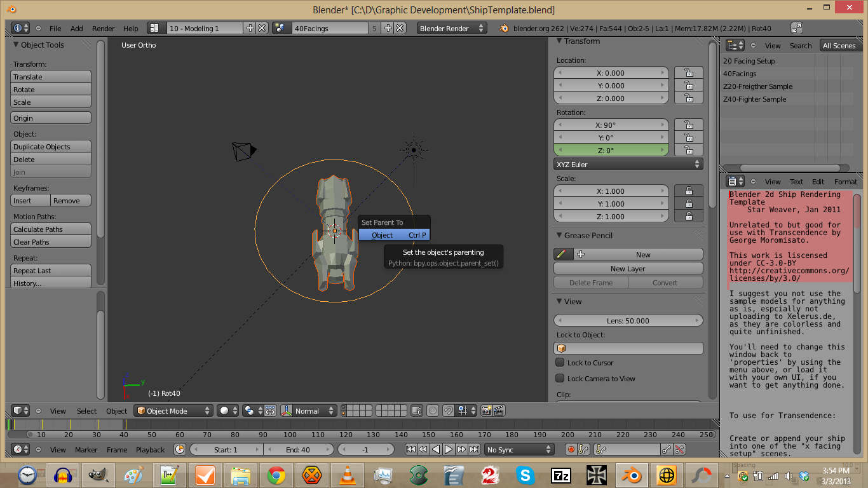
Task: Click the Duplicate Objects button
Action: (51, 146)
